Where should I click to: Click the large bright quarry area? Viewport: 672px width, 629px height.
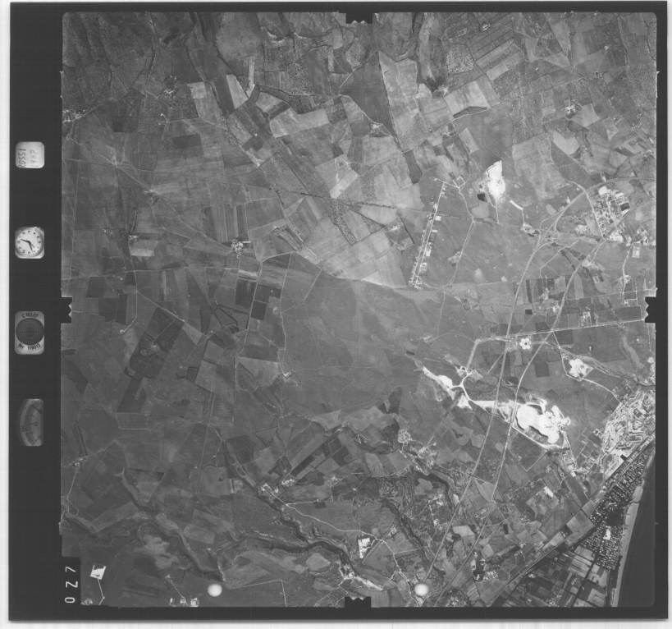[x=537, y=419]
